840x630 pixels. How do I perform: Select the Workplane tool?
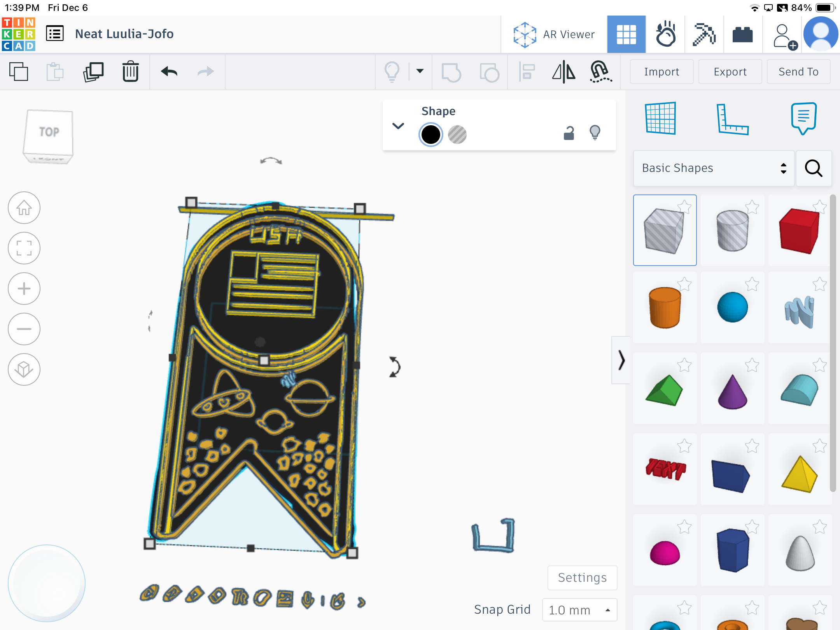tap(660, 118)
